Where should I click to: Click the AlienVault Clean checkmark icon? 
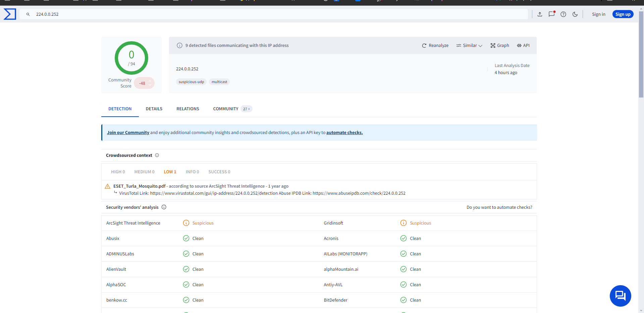[x=186, y=269]
